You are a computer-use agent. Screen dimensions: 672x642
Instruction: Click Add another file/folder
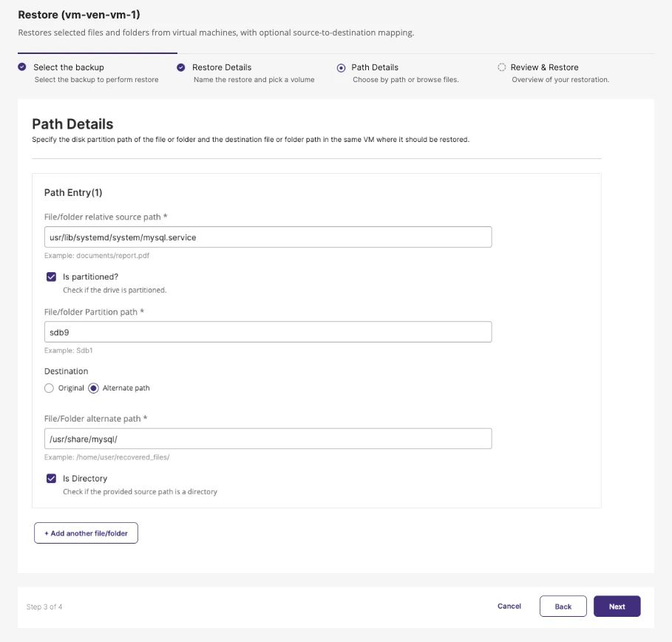86,533
